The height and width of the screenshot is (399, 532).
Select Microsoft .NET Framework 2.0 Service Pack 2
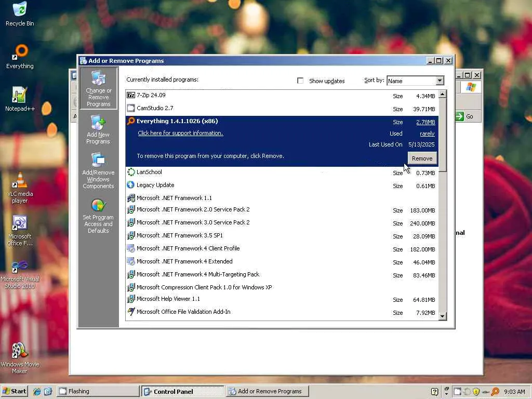[x=282, y=210]
